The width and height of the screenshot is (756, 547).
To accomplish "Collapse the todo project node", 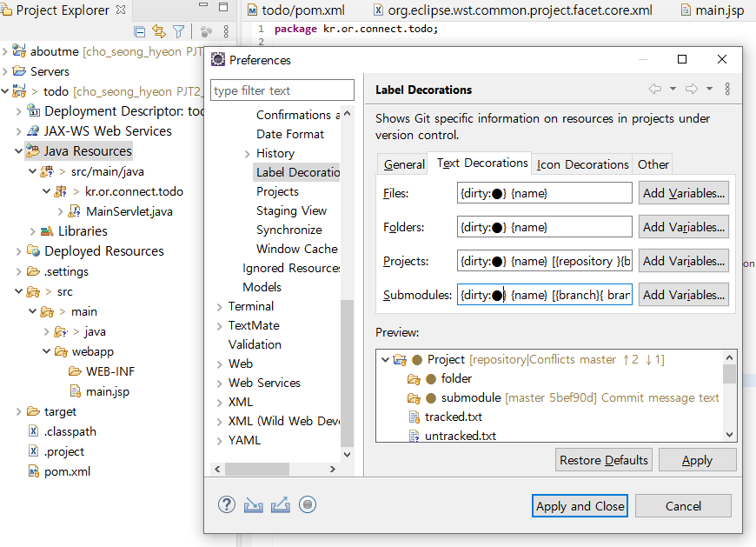I will point(5,90).
